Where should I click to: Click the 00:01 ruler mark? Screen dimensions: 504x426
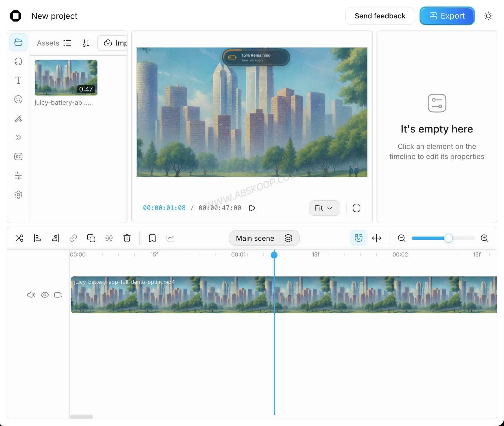click(238, 254)
